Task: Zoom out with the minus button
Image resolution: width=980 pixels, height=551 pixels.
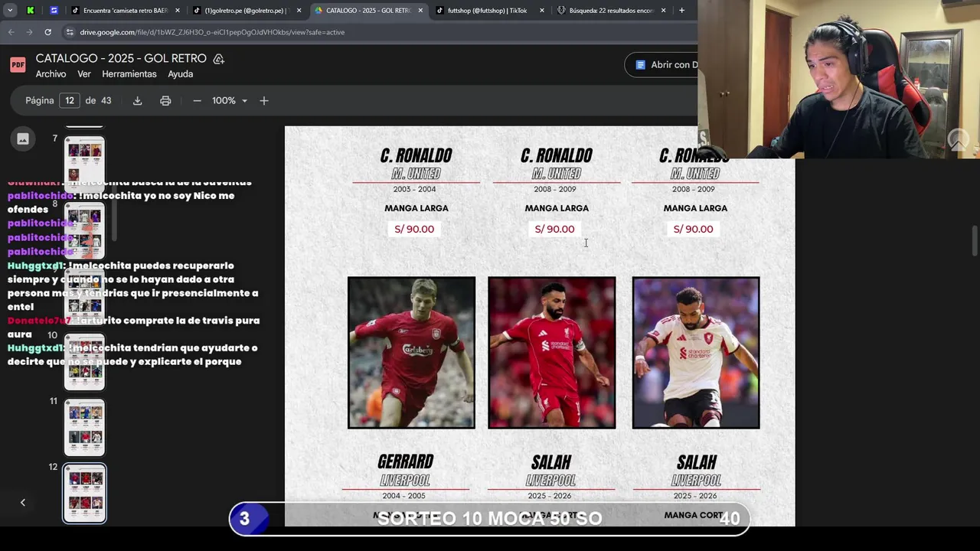Action: click(x=197, y=100)
